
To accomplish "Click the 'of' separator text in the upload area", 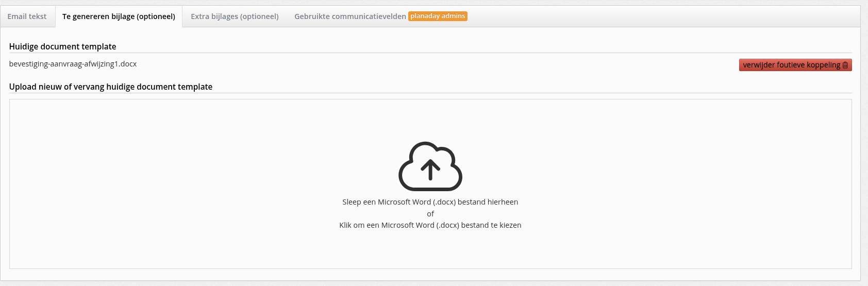I will (430, 214).
